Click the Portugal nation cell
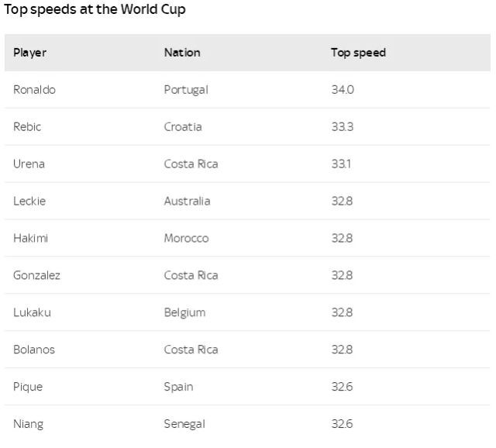The height and width of the screenshot is (448, 496). [186, 90]
